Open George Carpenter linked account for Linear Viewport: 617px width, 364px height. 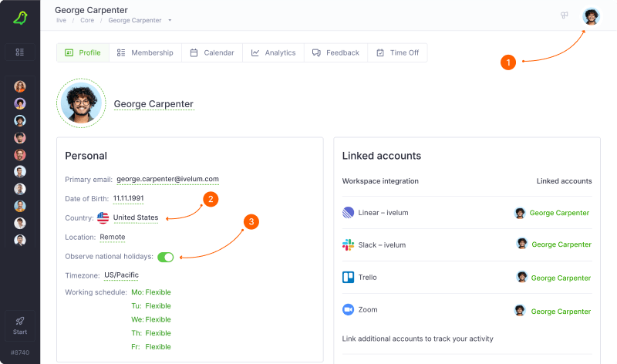pyautogui.click(x=558, y=213)
